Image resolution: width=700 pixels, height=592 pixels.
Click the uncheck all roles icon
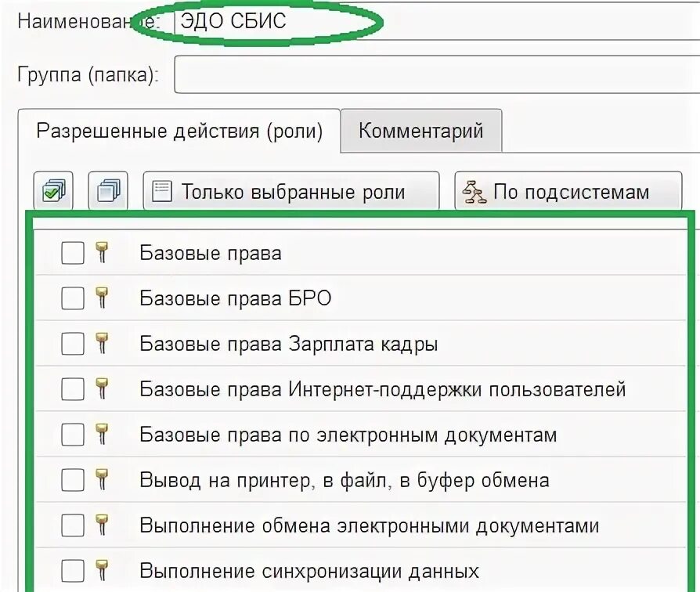coord(108,191)
